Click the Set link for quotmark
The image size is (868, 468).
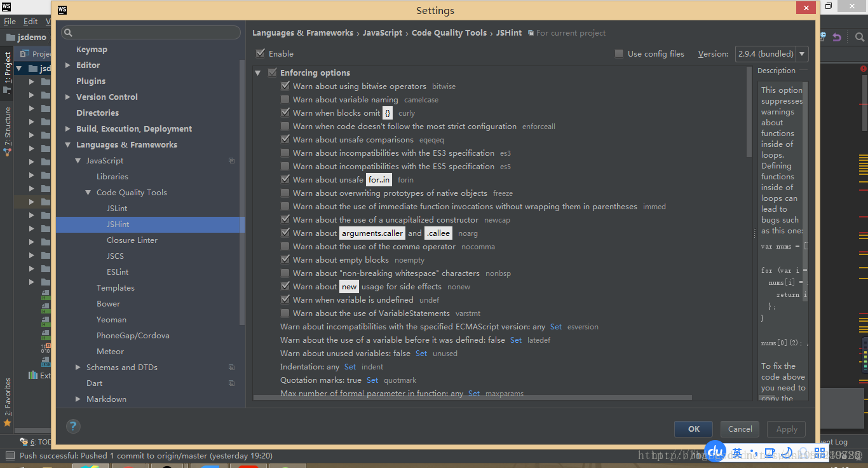click(372, 380)
